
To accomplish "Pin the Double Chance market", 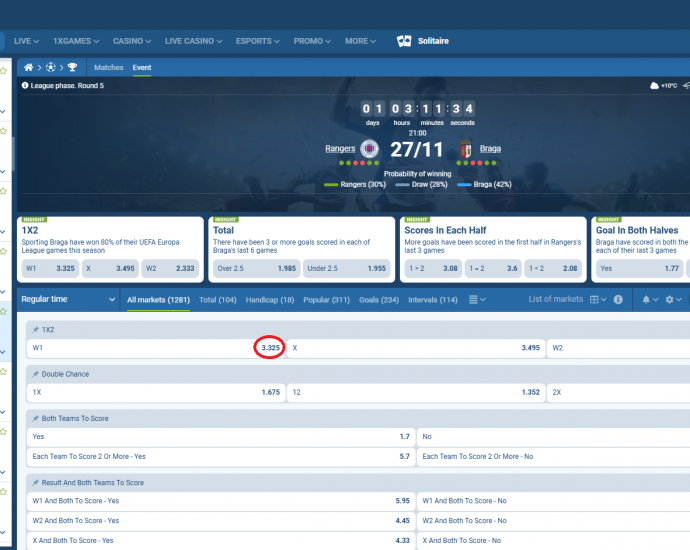I will pyautogui.click(x=36, y=374).
